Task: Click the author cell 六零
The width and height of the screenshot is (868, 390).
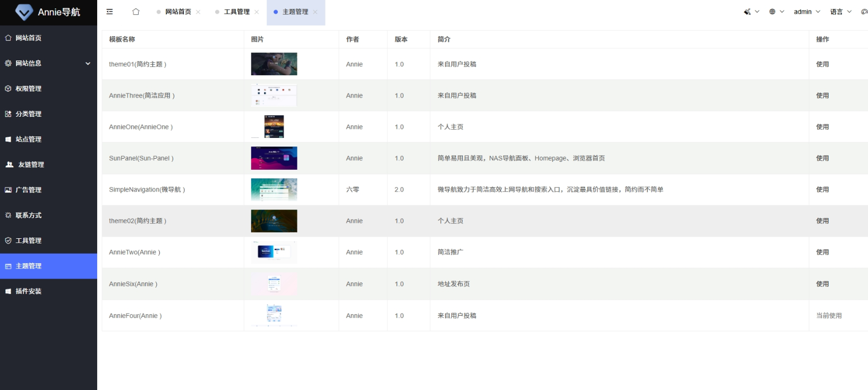Action: click(x=352, y=189)
